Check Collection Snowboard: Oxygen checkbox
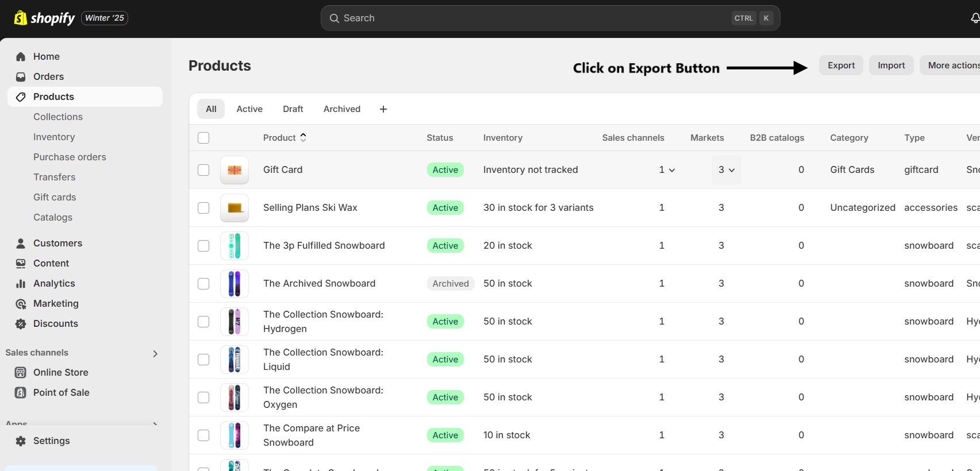This screenshot has width=980, height=471. coord(203,397)
